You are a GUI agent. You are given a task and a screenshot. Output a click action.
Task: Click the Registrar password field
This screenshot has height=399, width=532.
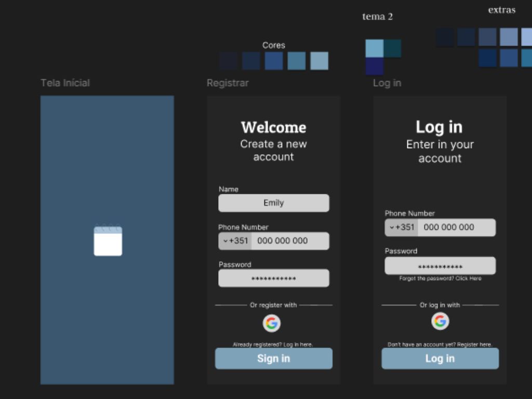(x=273, y=278)
